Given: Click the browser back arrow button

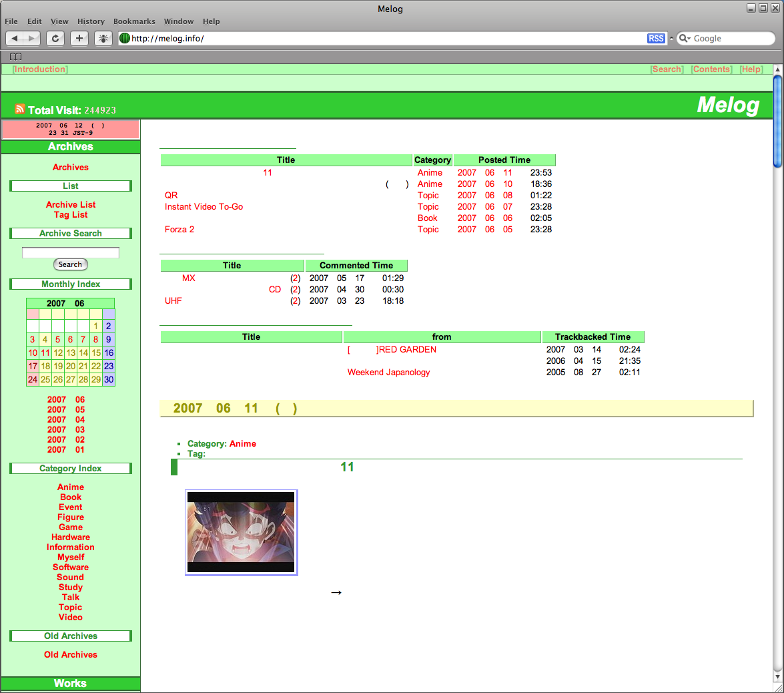Looking at the screenshot, I should pyautogui.click(x=14, y=39).
